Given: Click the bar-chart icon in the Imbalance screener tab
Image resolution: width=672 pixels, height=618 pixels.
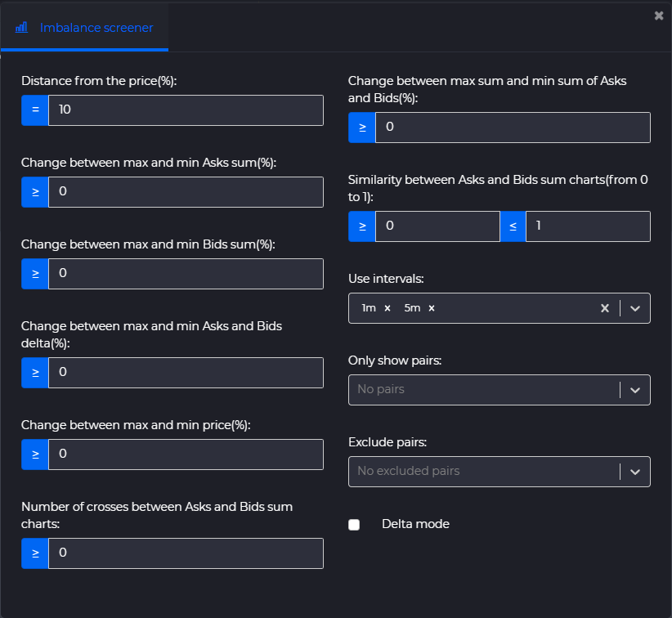Looking at the screenshot, I should pos(21,28).
